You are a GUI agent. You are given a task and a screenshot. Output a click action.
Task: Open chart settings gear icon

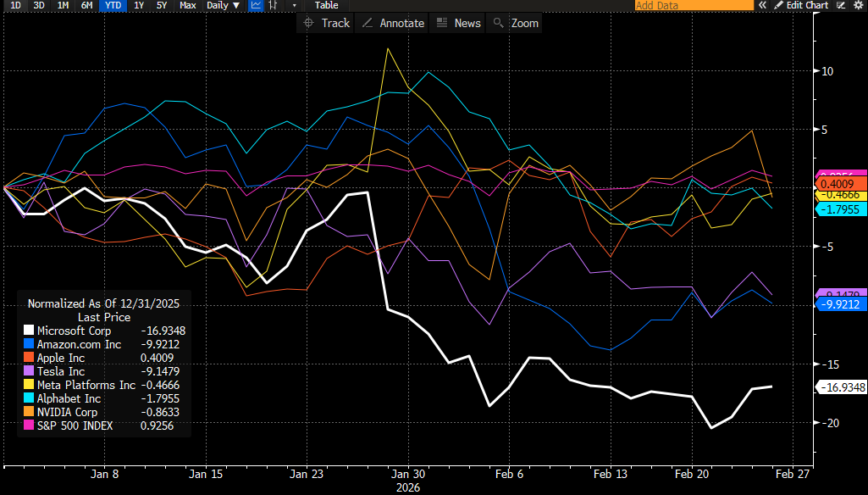pyautogui.click(x=860, y=5)
